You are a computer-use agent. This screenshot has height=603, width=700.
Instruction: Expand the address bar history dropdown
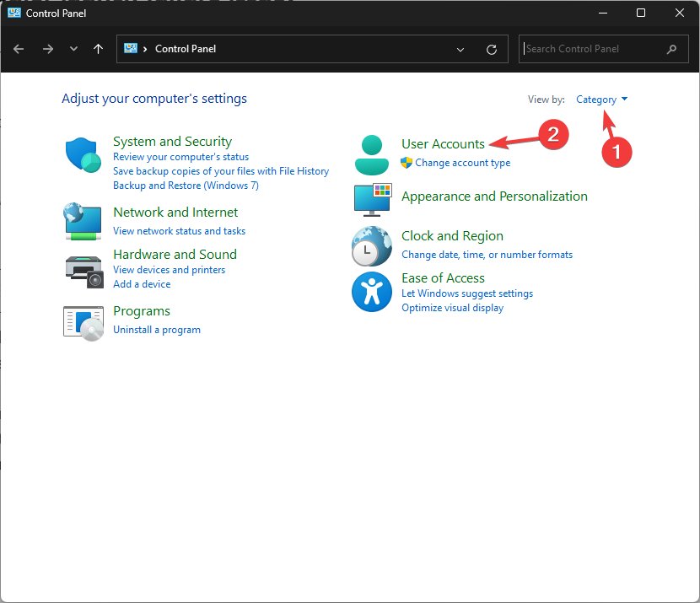[x=460, y=50]
